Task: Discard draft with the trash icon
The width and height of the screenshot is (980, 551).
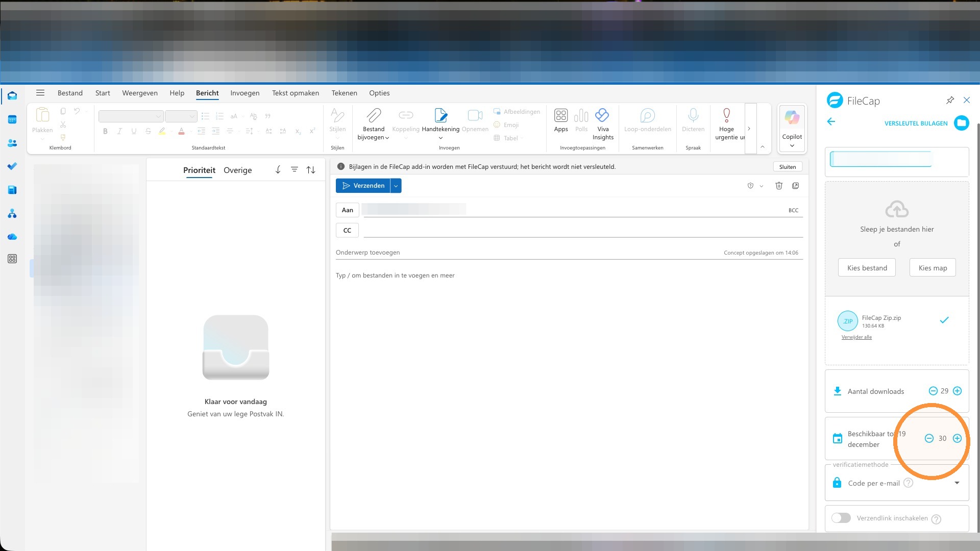Action: point(779,186)
